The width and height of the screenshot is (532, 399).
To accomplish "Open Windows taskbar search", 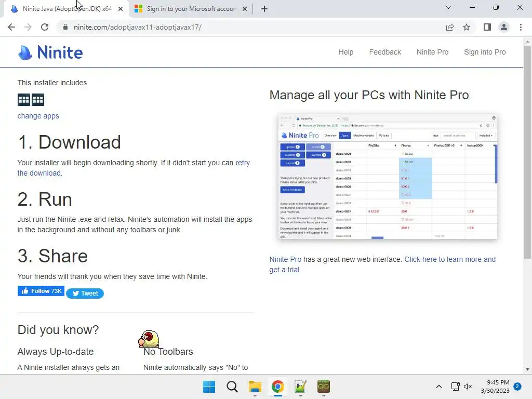I will (232, 387).
